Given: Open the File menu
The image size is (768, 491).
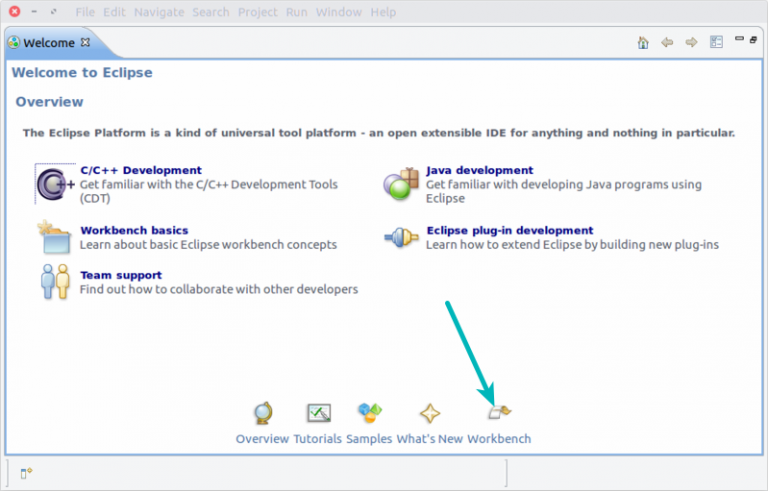Looking at the screenshot, I should (85, 12).
